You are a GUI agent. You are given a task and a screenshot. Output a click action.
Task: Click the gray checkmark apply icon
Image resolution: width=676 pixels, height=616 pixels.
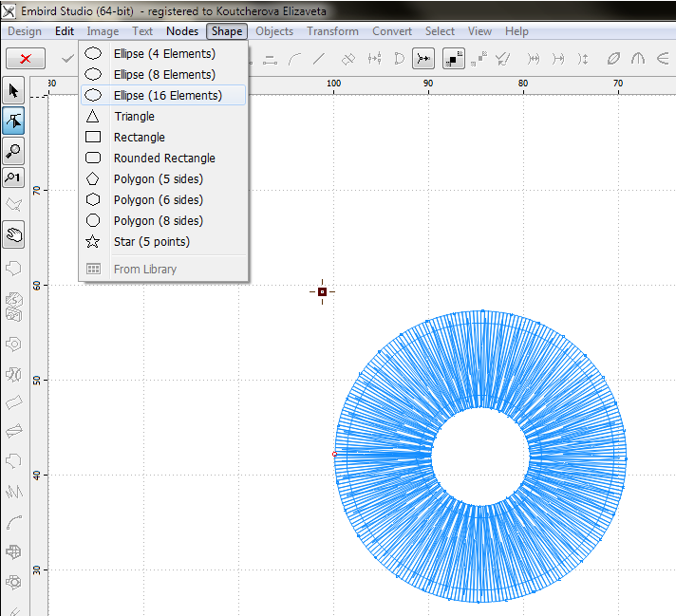[67, 59]
